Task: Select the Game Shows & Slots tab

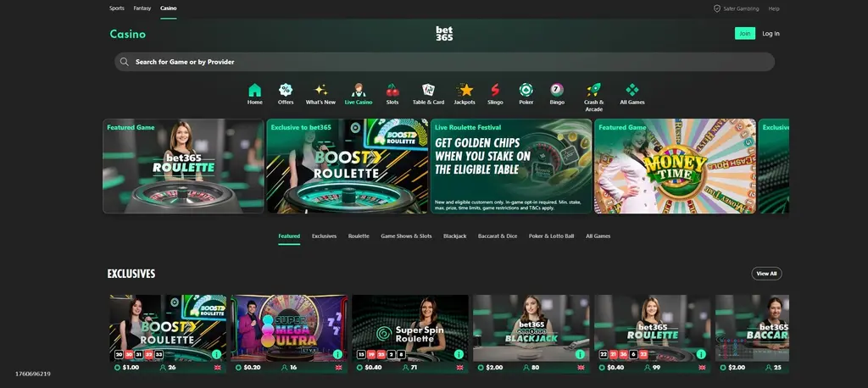Action: click(406, 236)
